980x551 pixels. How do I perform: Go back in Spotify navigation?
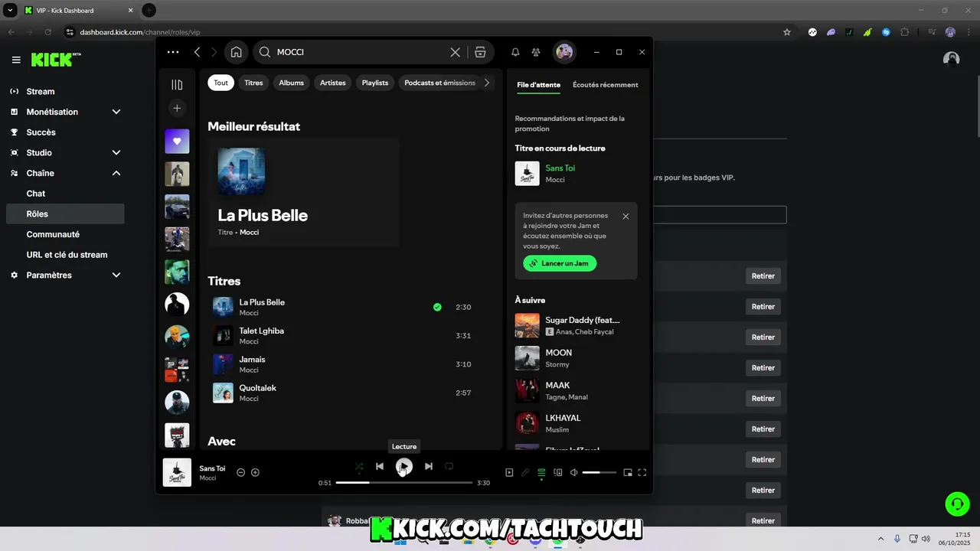click(x=197, y=52)
